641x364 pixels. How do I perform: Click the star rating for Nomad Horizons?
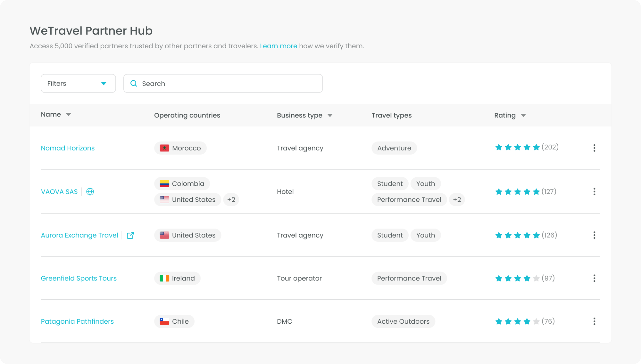coord(517,147)
